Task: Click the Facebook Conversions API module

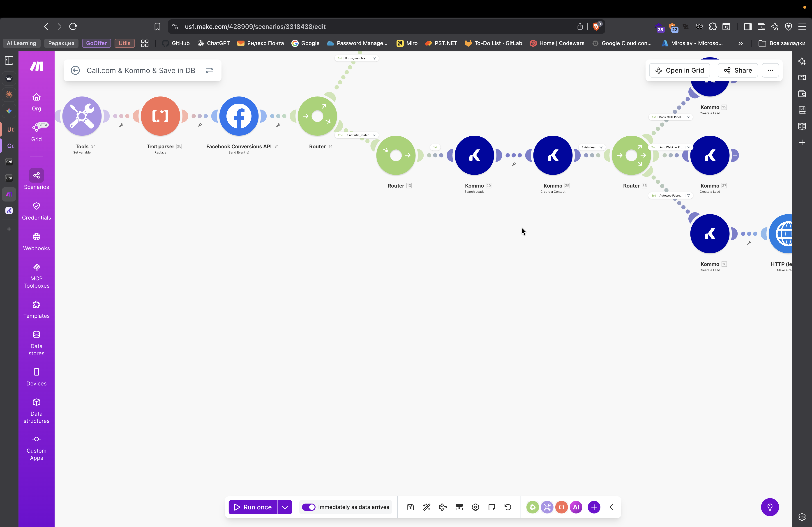Action: click(x=239, y=116)
